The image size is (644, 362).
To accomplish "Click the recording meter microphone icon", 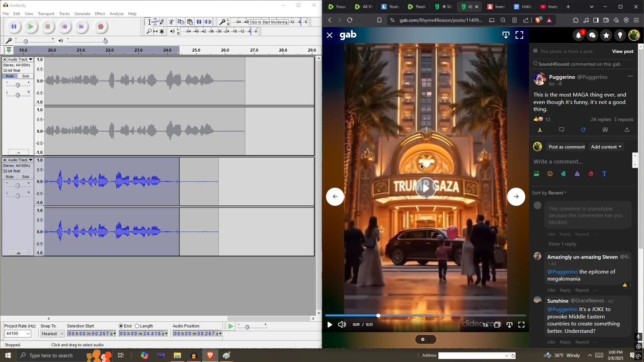I will coord(222,22).
